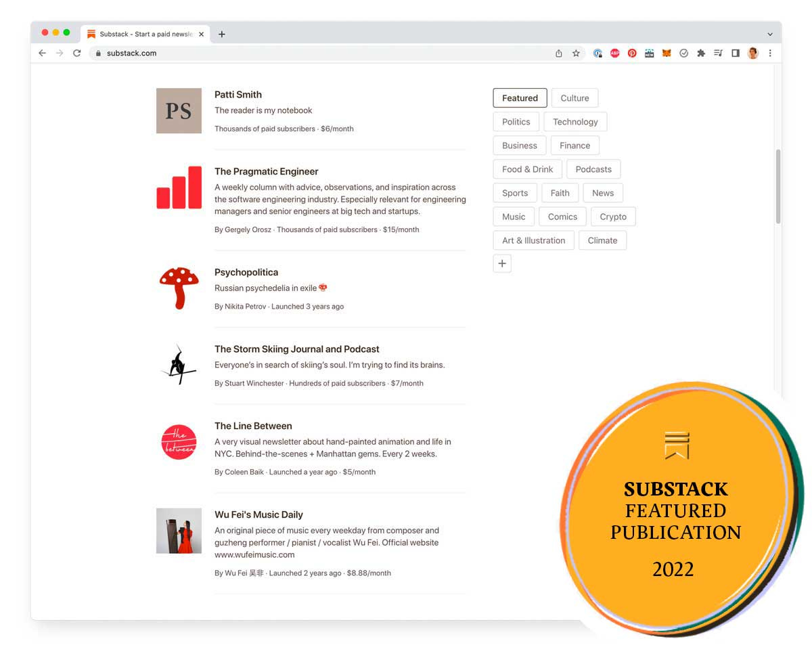This screenshot has height=660, width=812.
Task: Open the Climate category
Action: (x=602, y=240)
